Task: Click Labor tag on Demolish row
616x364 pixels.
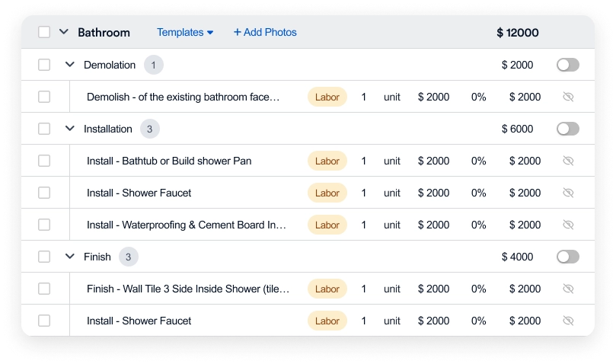Action: (327, 97)
